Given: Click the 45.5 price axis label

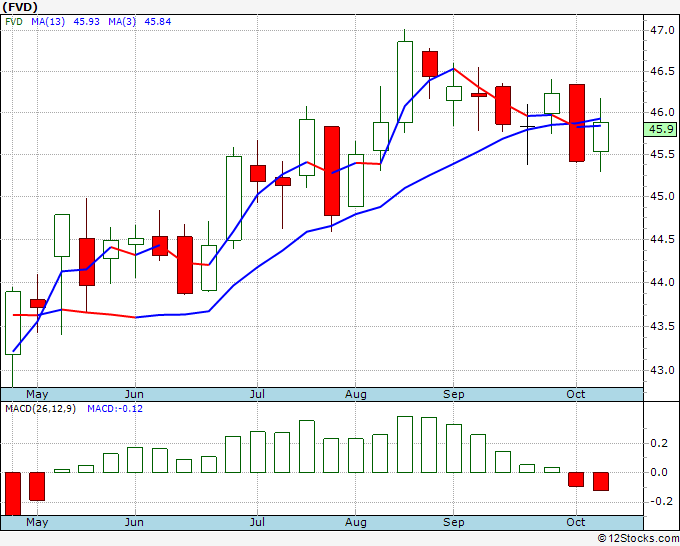Looking at the screenshot, I should coord(662,154).
